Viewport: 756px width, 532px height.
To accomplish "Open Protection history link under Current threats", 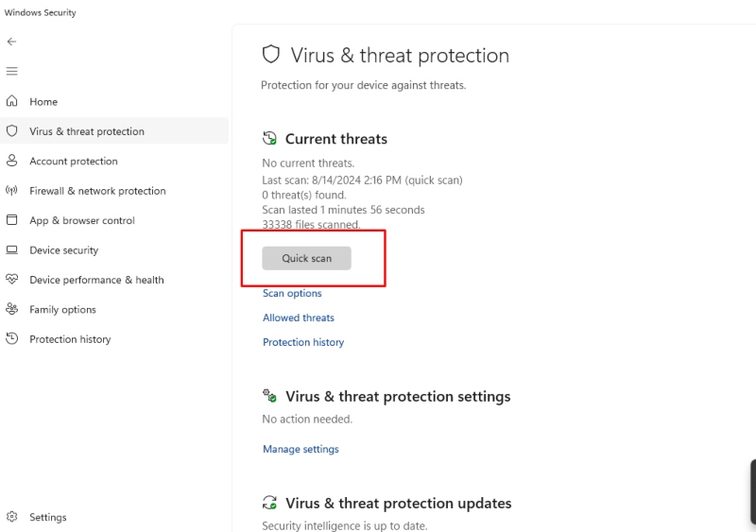I will click(303, 342).
